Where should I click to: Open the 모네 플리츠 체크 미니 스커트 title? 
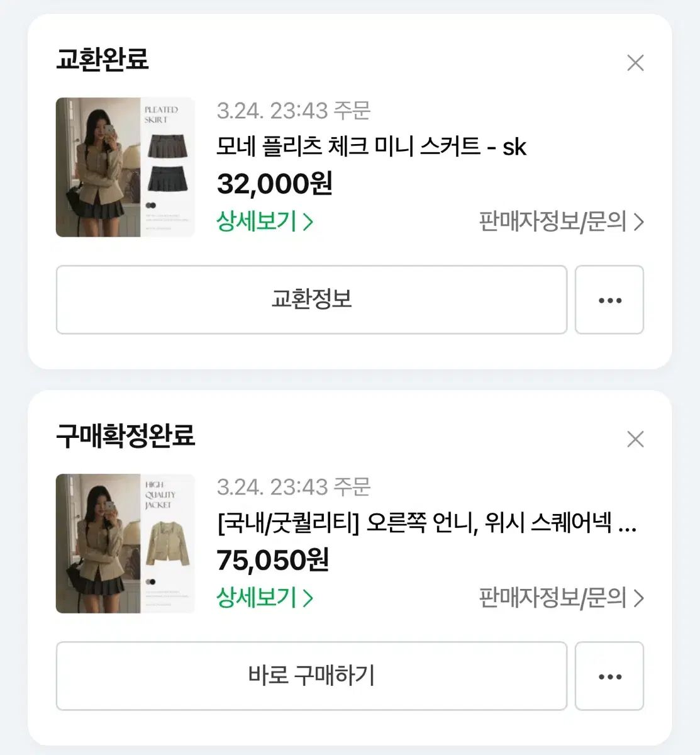(x=371, y=147)
